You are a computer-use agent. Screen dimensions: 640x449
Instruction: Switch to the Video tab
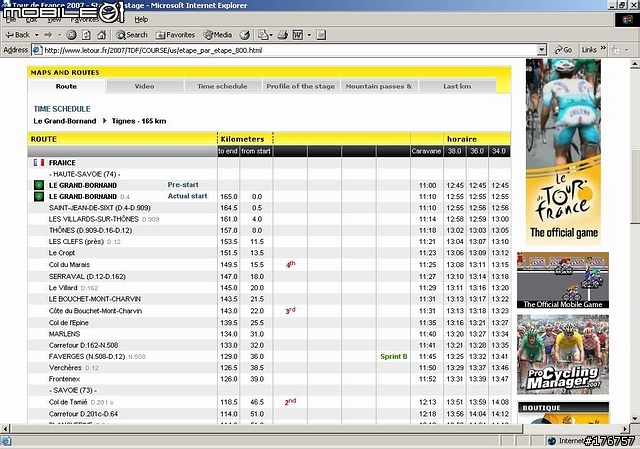144,87
